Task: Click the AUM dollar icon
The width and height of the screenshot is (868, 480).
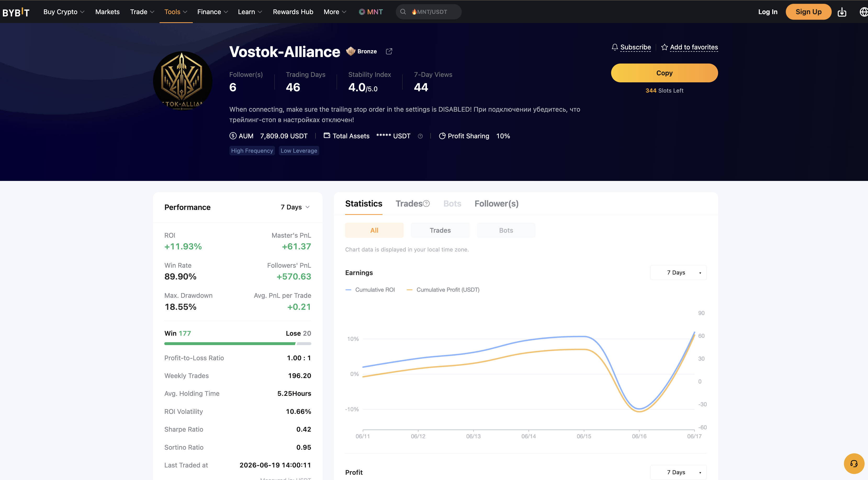Action: click(233, 136)
